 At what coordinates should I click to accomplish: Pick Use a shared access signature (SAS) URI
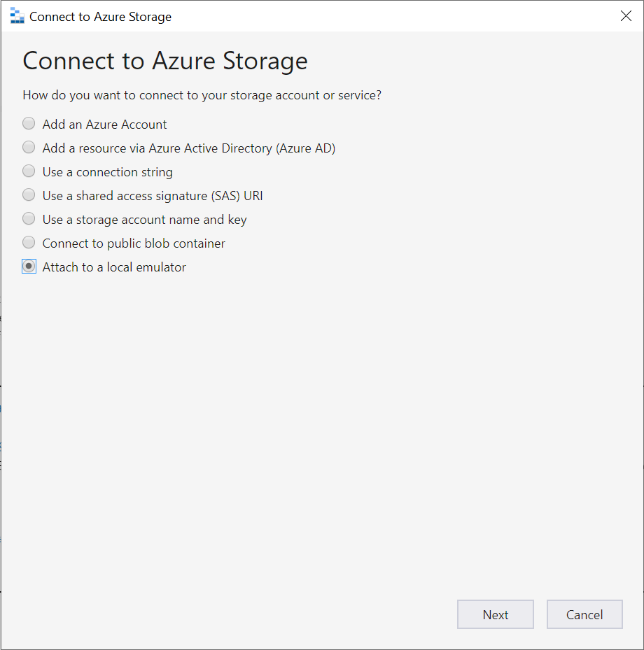(x=29, y=195)
